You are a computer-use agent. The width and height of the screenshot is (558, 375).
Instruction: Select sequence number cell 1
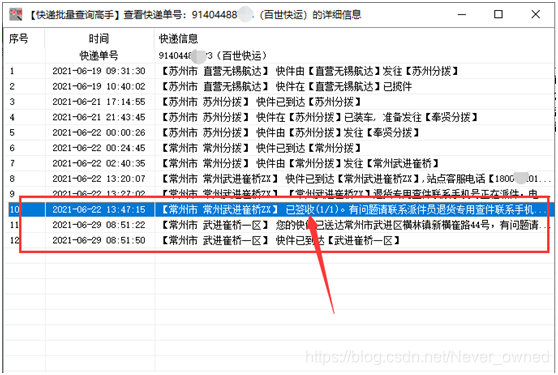point(12,71)
